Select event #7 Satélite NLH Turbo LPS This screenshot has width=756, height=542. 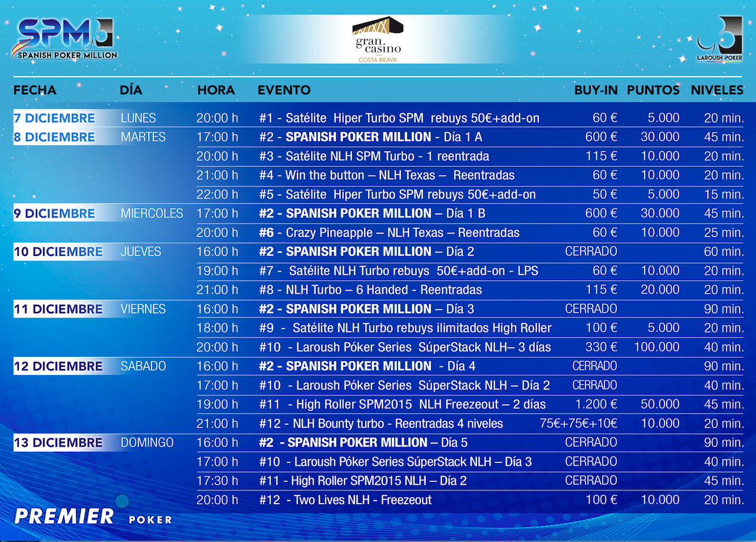[399, 271]
